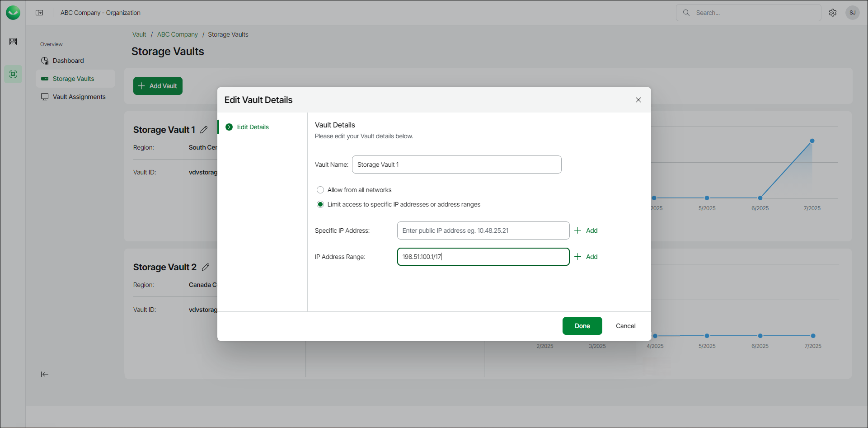Collapse the sidebar with the arrow icon
This screenshot has height=428, width=868.
coord(44,374)
